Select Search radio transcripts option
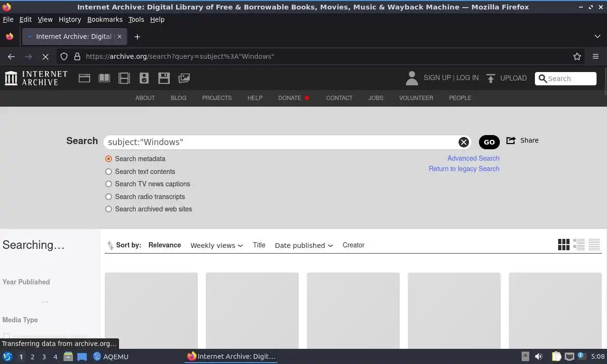 pyautogui.click(x=109, y=197)
